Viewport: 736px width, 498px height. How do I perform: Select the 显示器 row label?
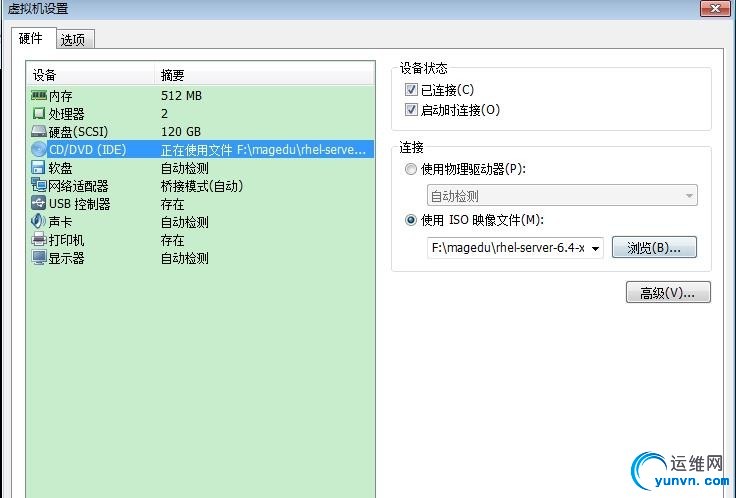[x=67, y=258]
